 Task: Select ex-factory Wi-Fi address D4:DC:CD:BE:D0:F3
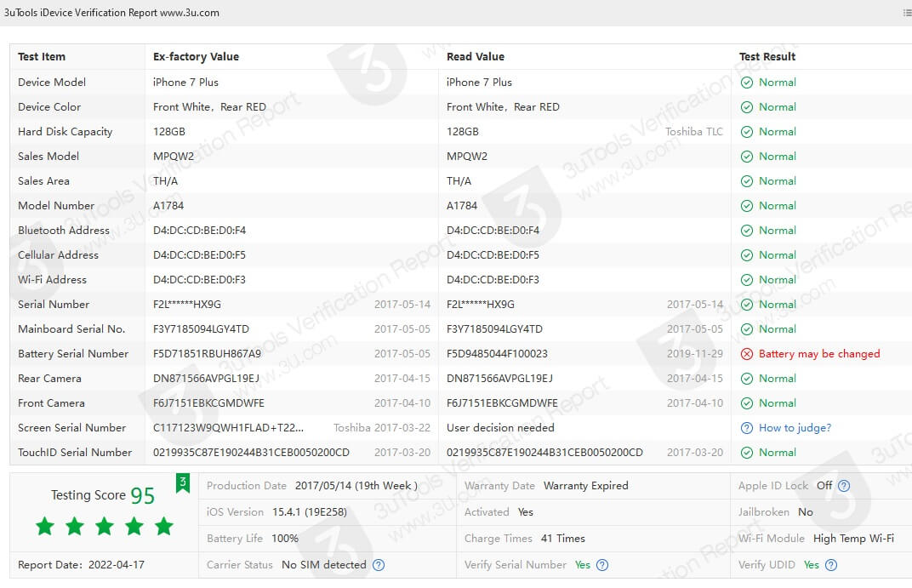[x=199, y=280]
